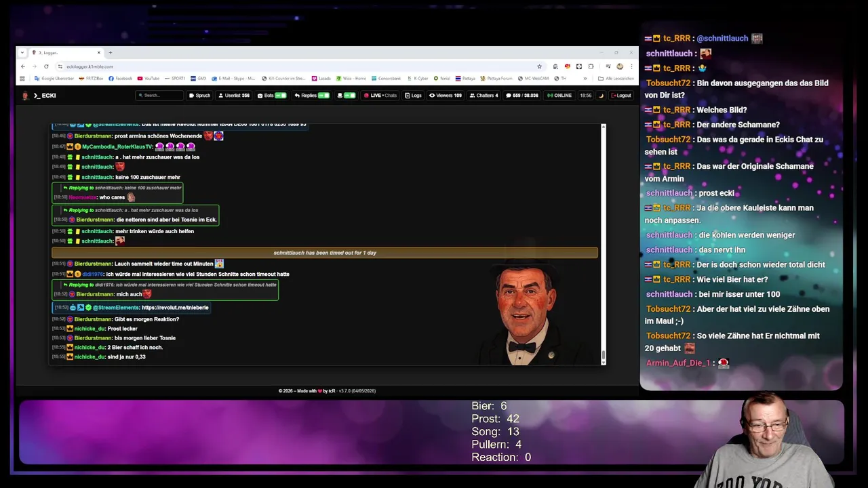Viewport: 868px width, 488px height.
Task: Expand hidden bookmarks chevron
Action: coord(585,79)
